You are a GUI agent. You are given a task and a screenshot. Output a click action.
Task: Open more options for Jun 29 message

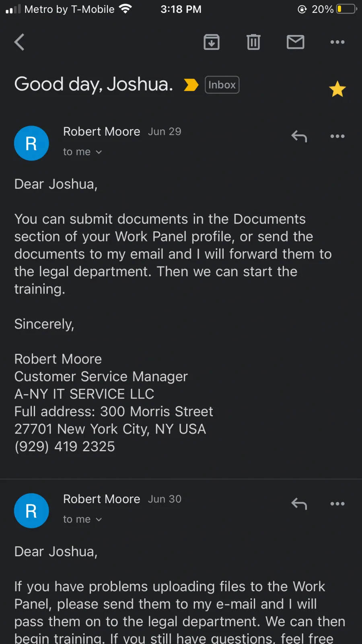tap(337, 136)
